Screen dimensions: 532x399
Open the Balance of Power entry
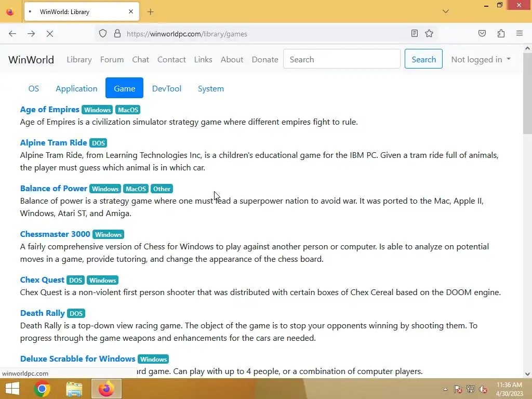pyautogui.click(x=54, y=188)
